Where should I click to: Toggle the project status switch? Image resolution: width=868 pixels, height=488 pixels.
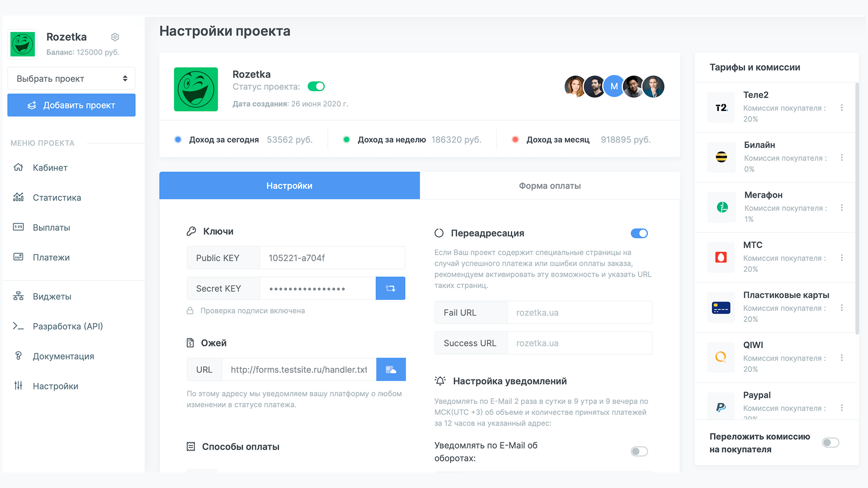[316, 86]
